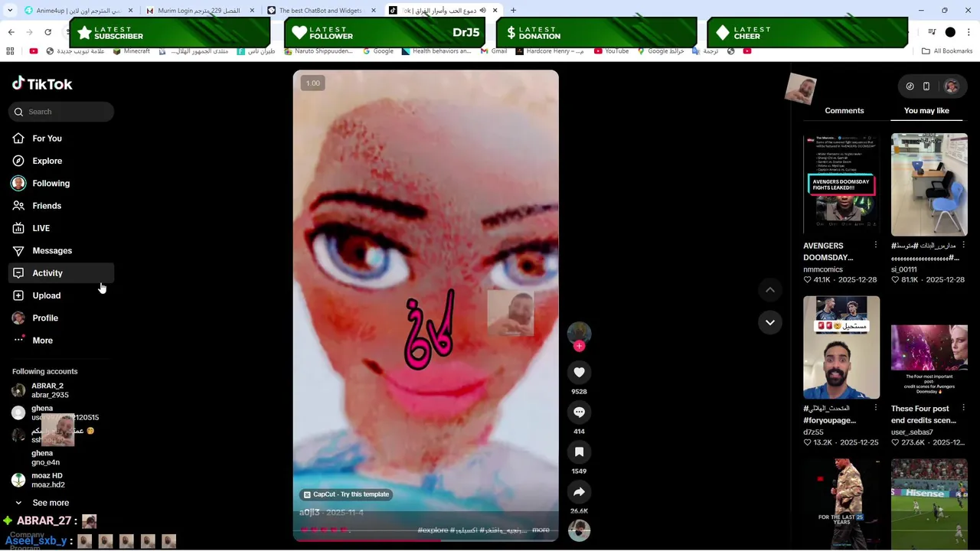This screenshot has width=980, height=551.
Task: Open the LIVE section
Action: [x=61, y=228]
